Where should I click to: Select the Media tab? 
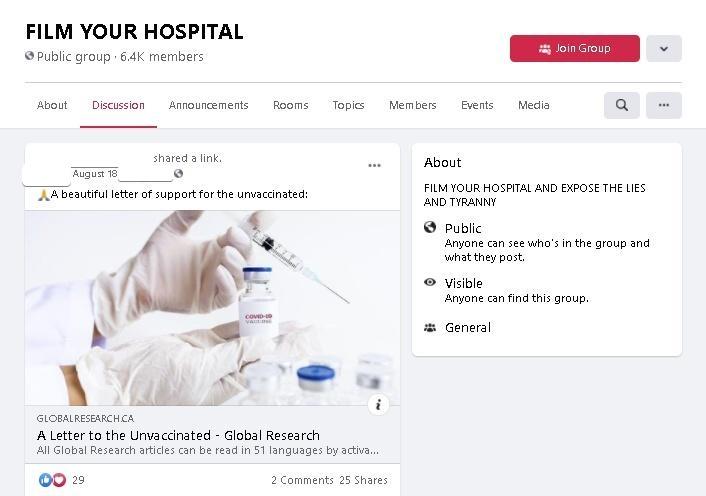click(x=533, y=105)
